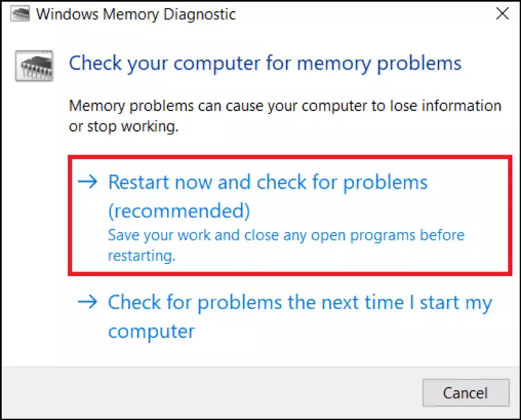Click the arrow beside Restart now option

(x=88, y=182)
